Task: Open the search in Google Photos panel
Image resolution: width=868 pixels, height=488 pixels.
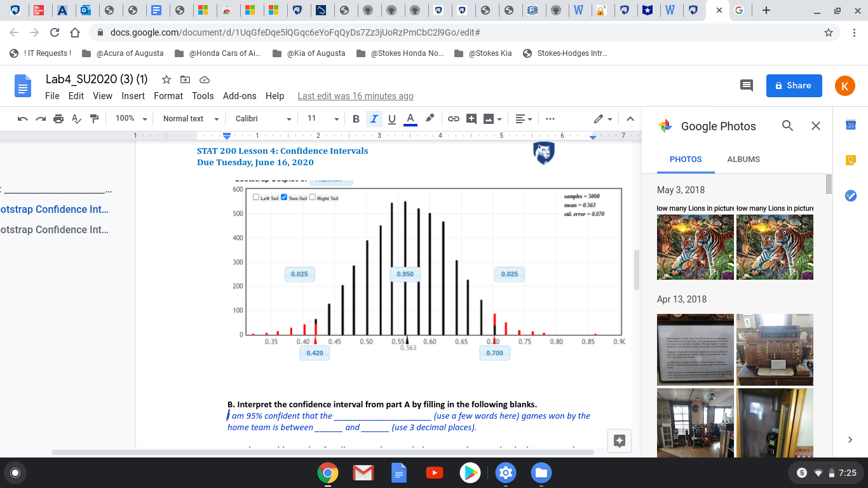Action: (787, 126)
